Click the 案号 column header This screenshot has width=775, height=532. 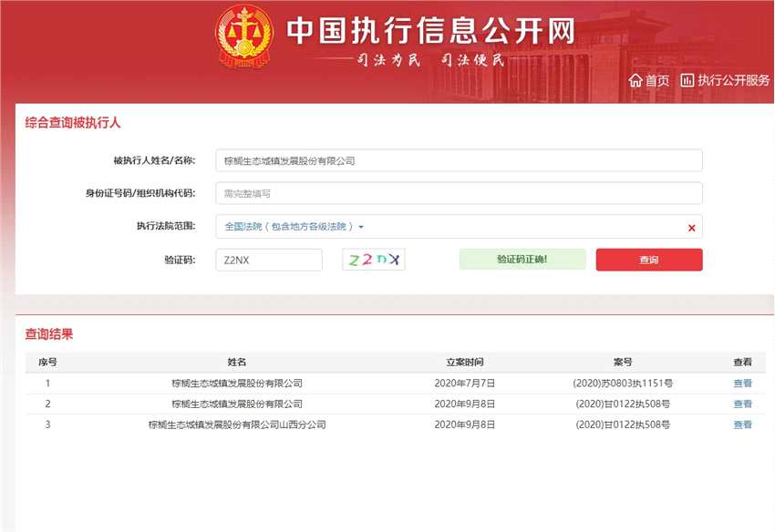point(623,362)
